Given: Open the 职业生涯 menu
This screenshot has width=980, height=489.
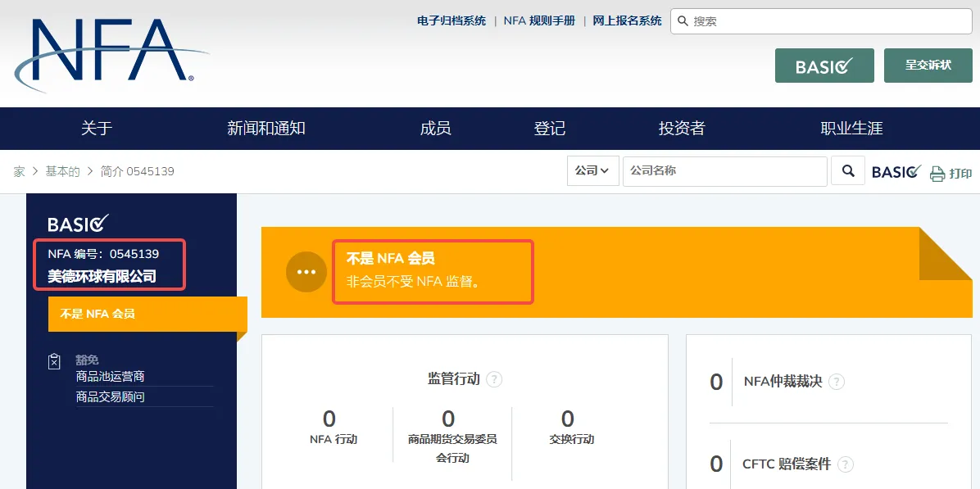Looking at the screenshot, I should (x=851, y=129).
